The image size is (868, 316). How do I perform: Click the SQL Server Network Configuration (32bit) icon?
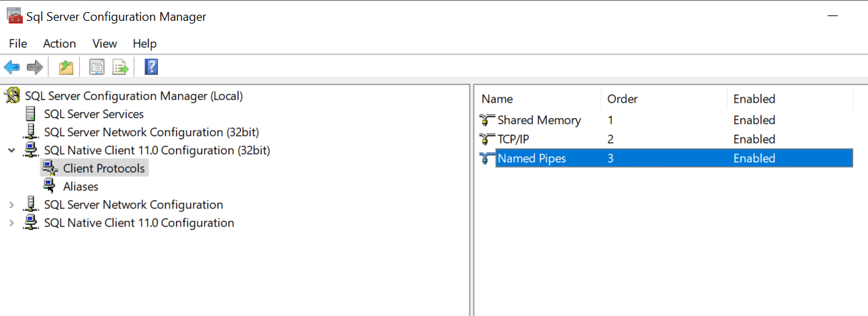click(31, 132)
